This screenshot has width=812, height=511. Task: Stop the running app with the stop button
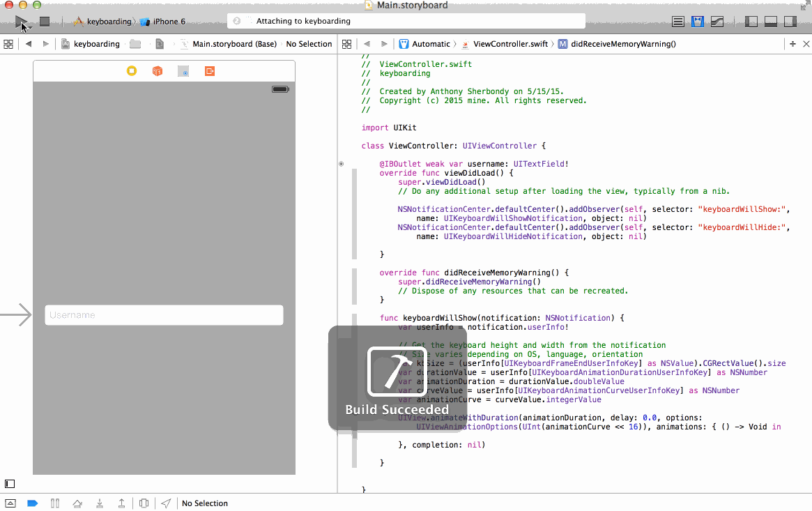tap(45, 21)
